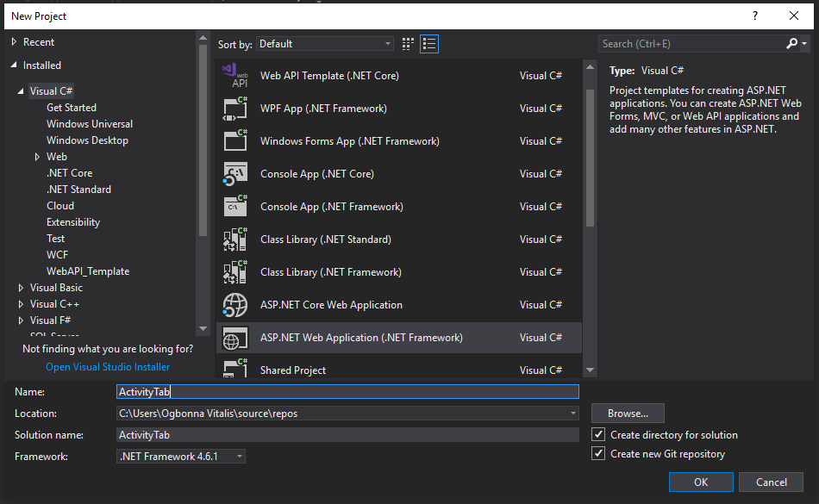This screenshot has height=504, width=819.
Task: Select .NET Standard category
Action: (78, 190)
